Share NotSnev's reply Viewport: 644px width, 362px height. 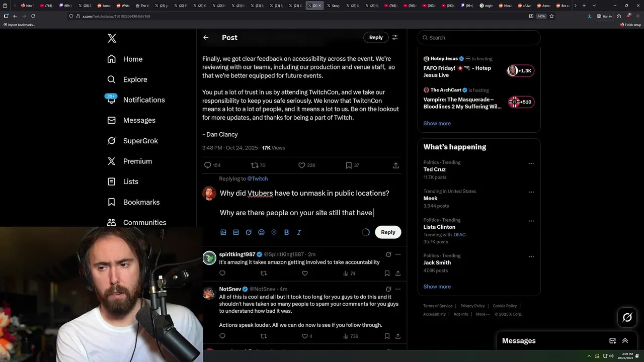click(398, 336)
